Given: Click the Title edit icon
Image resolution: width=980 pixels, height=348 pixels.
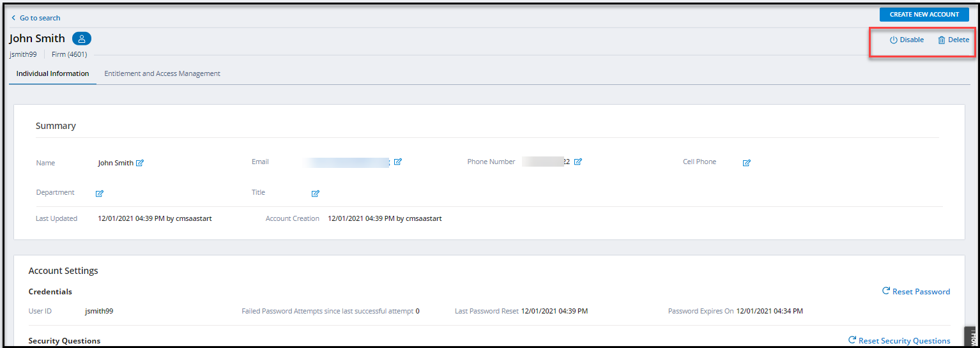Looking at the screenshot, I should 315,193.
